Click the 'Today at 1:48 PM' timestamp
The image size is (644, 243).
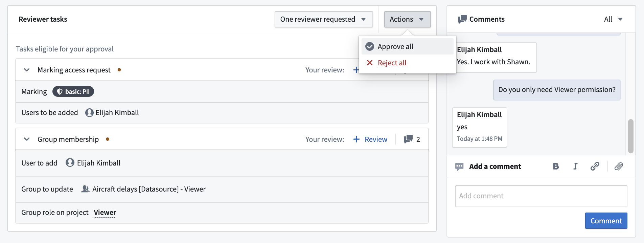[479, 139]
